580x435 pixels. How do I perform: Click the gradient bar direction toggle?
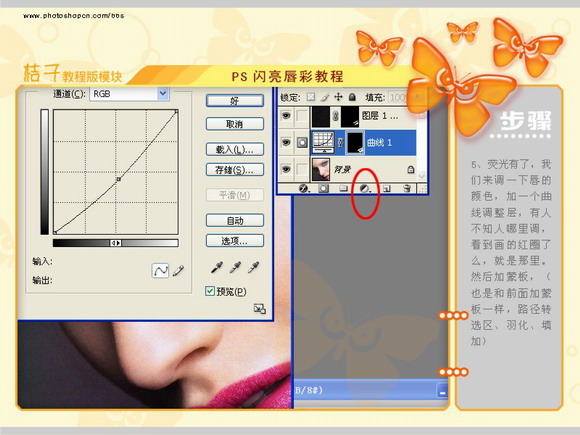(116, 243)
